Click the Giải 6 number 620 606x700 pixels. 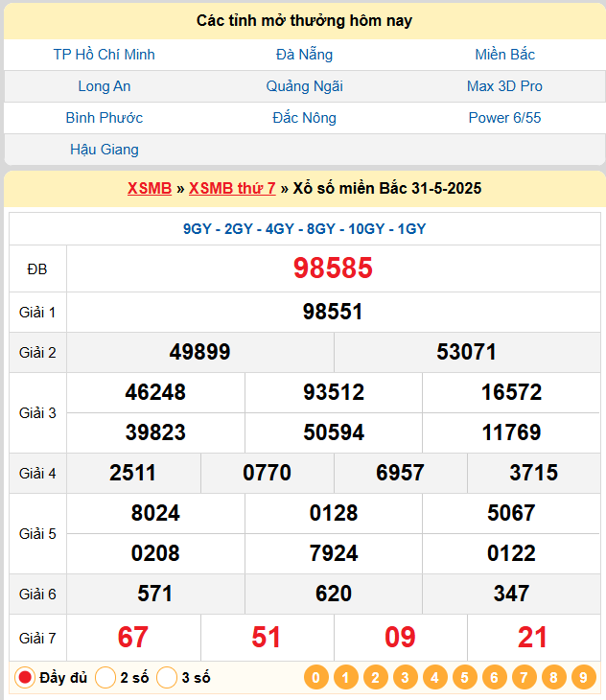[x=334, y=594]
